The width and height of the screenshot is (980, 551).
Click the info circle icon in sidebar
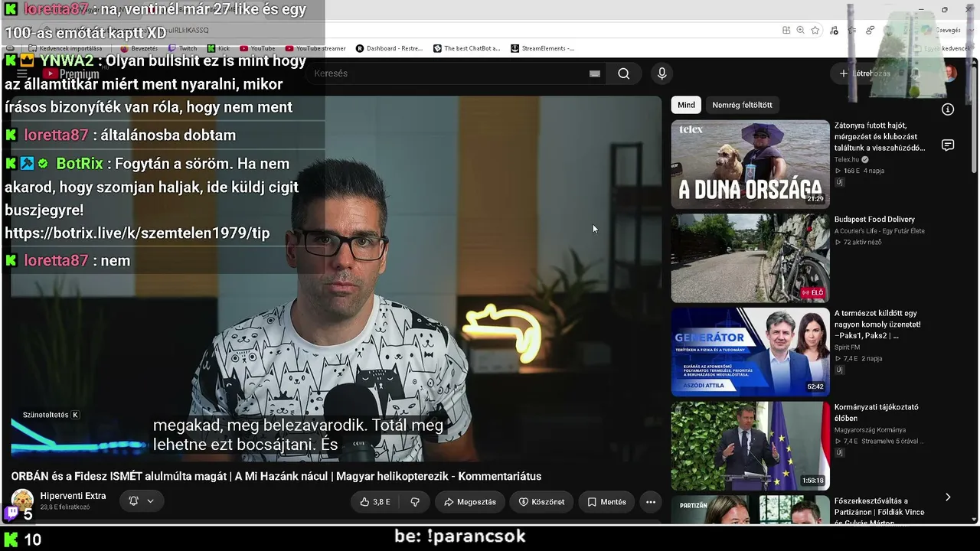pyautogui.click(x=948, y=109)
